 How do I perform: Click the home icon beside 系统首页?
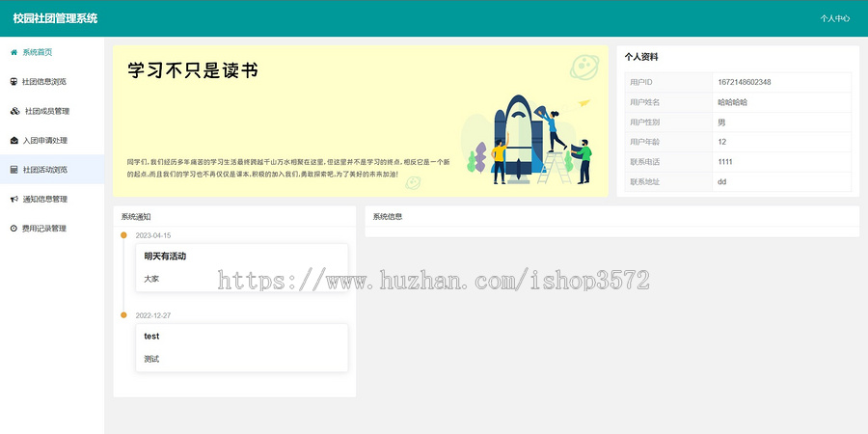coord(14,53)
